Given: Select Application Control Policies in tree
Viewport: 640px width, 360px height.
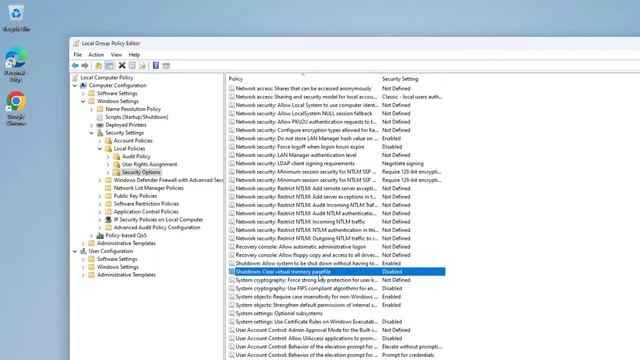Looking at the screenshot, I should (146, 212).
